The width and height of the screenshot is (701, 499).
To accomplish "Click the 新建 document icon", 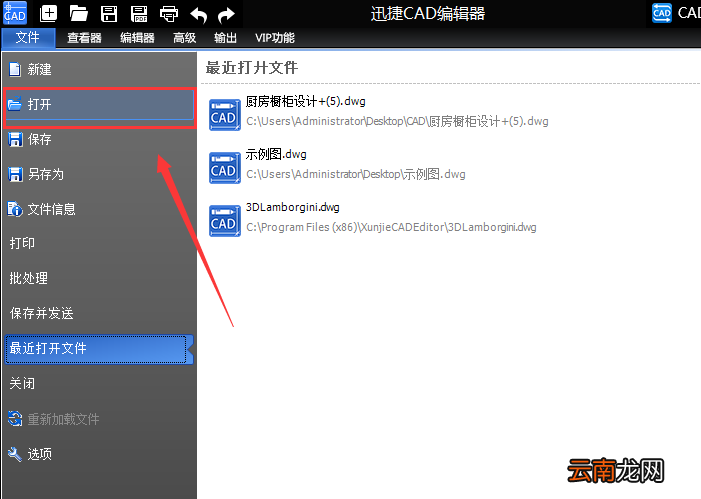I will click(x=15, y=69).
